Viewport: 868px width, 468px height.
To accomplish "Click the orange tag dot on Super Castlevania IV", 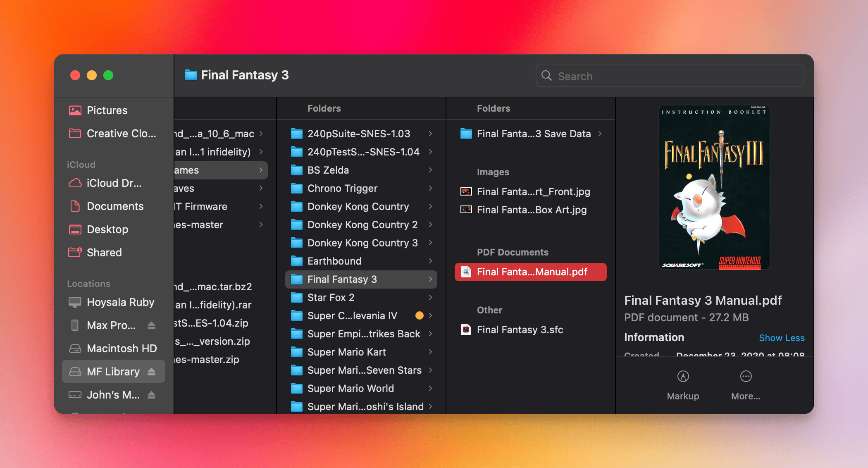I will [x=419, y=315].
